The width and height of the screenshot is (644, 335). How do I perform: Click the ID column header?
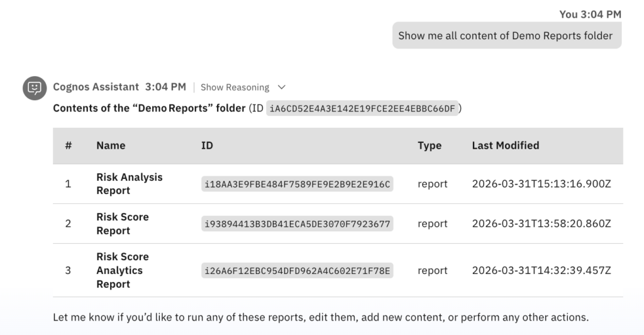pyautogui.click(x=207, y=145)
